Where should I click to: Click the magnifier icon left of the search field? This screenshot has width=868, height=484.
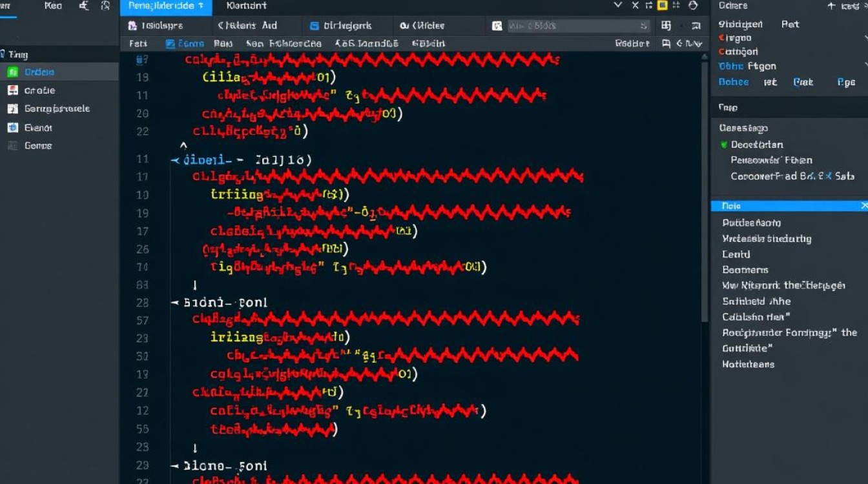[497, 26]
